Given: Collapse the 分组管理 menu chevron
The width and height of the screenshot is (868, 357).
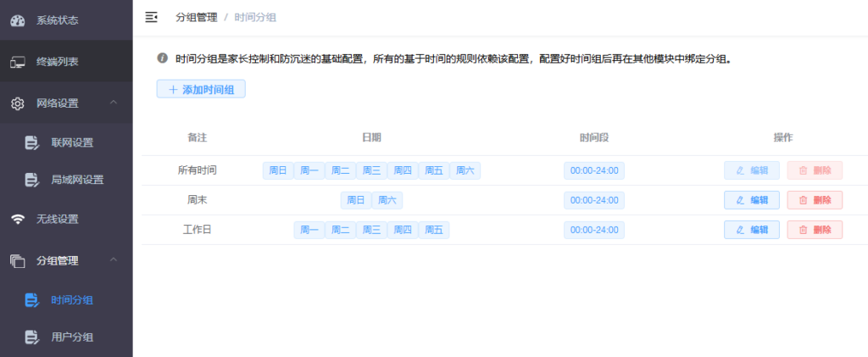Looking at the screenshot, I should coord(114,259).
